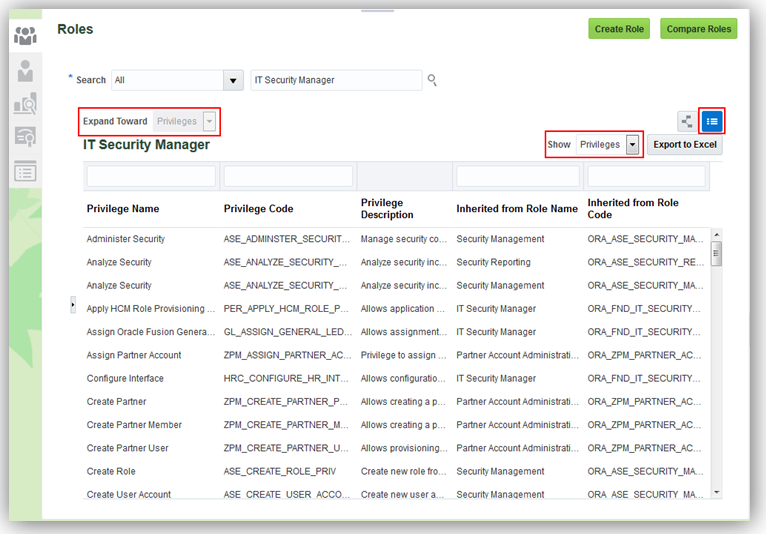
Task: Open the Expand Toward dropdown
Action: pyautogui.click(x=209, y=121)
